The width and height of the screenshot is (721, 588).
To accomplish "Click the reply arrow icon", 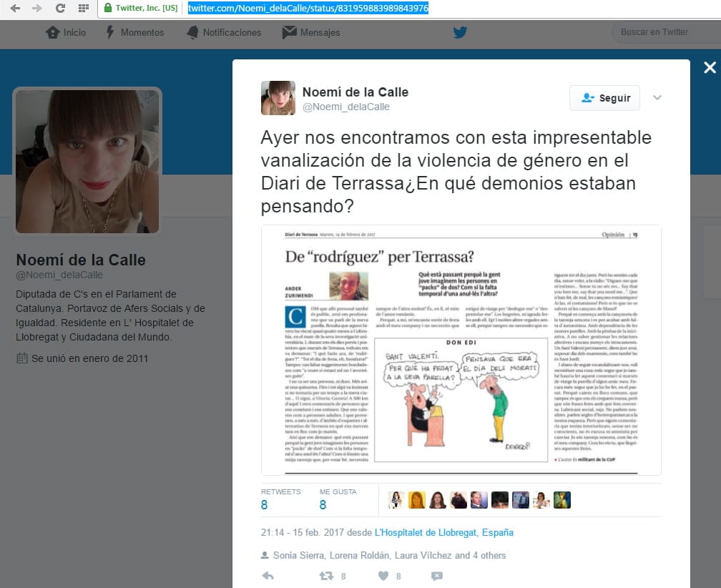I will point(268,576).
